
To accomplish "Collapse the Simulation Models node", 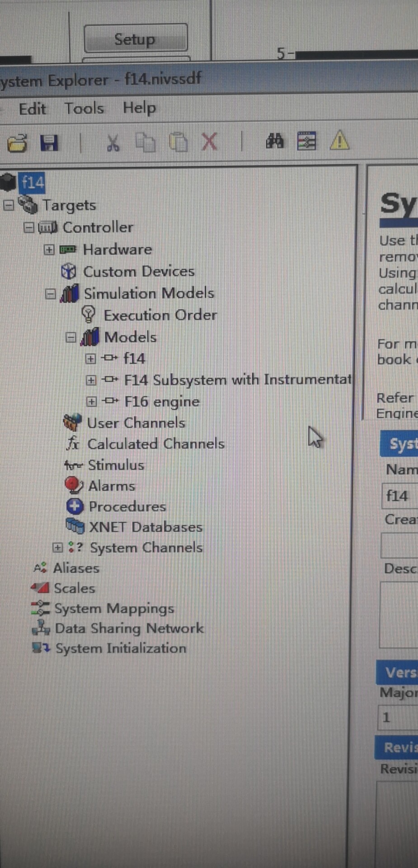I will coord(51,294).
